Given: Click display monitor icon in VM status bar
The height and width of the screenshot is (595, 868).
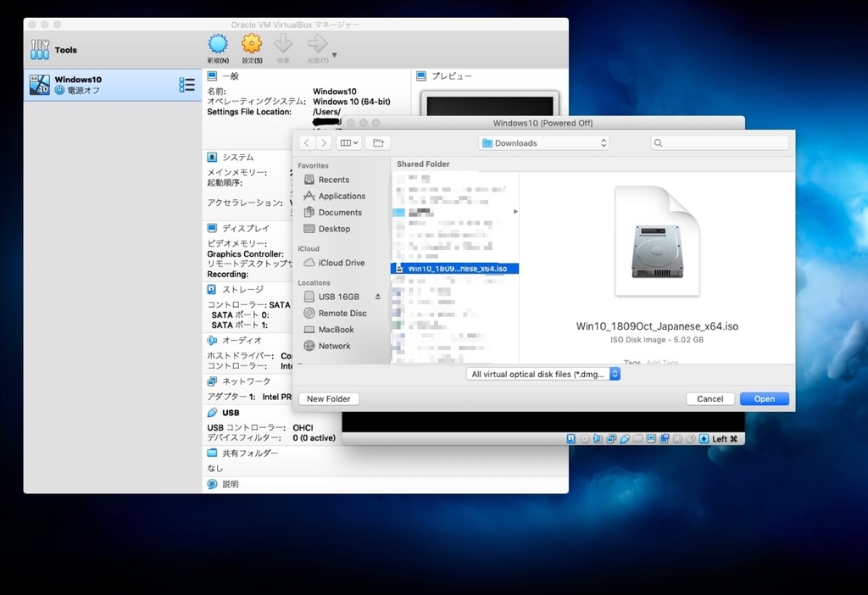Looking at the screenshot, I should [651, 438].
